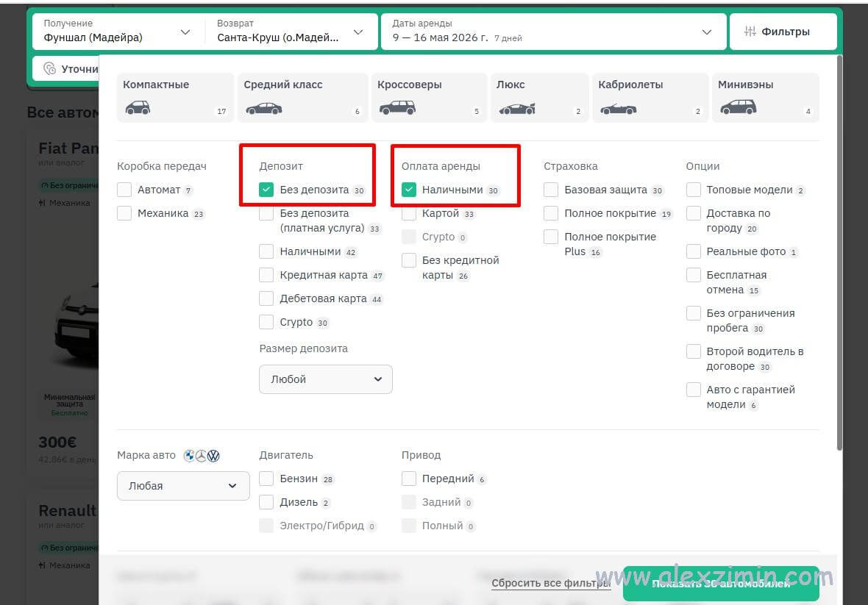The height and width of the screenshot is (605, 868).
Task: Open the Размер депозита Любой dropdown
Action: 325,379
